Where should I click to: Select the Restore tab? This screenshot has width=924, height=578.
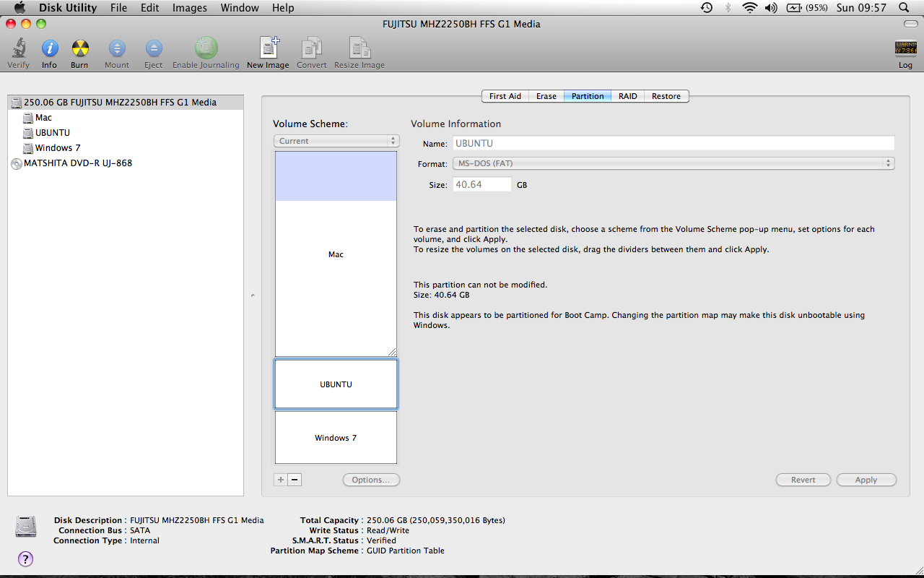(x=666, y=96)
